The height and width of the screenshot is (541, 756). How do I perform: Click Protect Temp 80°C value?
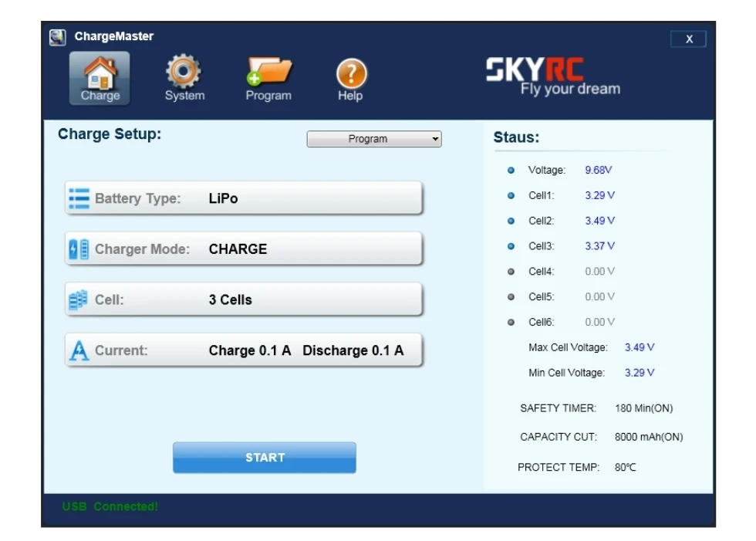click(x=626, y=467)
